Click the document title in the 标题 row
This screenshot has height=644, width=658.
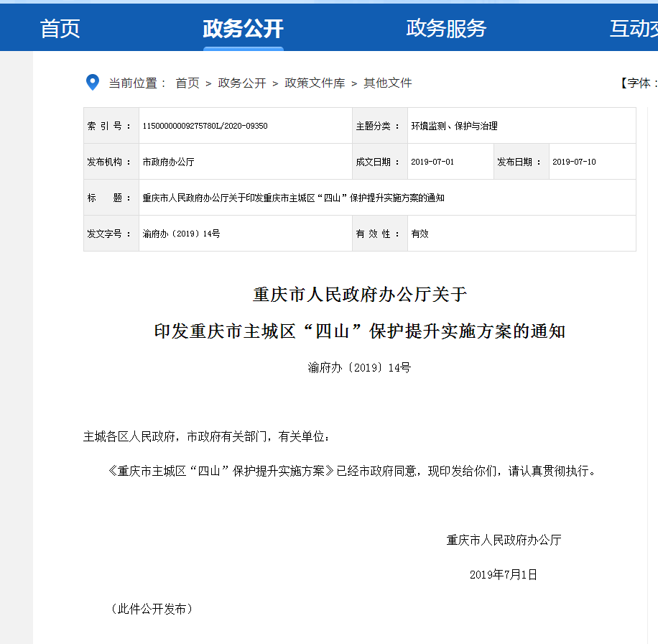[x=293, y=198]
